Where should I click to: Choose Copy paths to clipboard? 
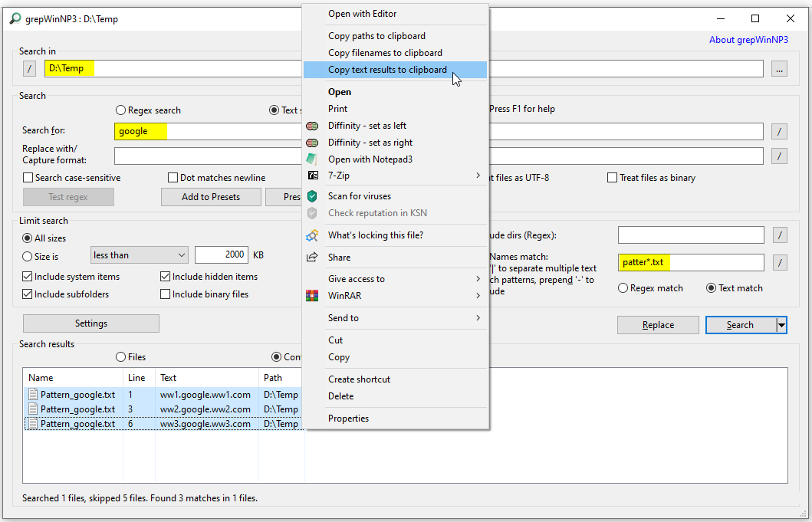pos(396,36)
